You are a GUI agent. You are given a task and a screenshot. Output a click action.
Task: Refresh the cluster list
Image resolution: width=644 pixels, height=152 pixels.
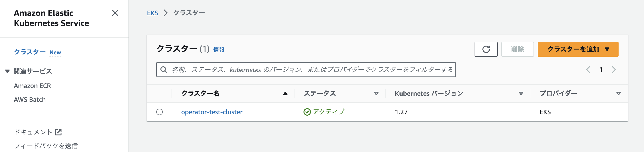[486, 49]
